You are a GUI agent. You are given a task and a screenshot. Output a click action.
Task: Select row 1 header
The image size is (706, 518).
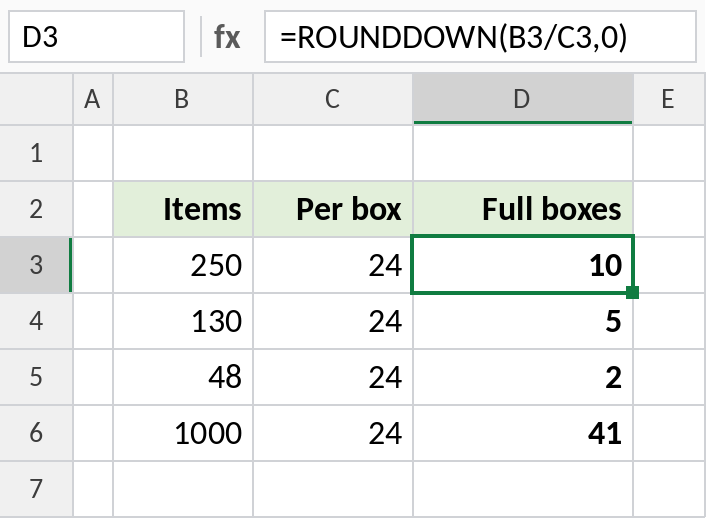pyautogui.click(x=36, y=153)
